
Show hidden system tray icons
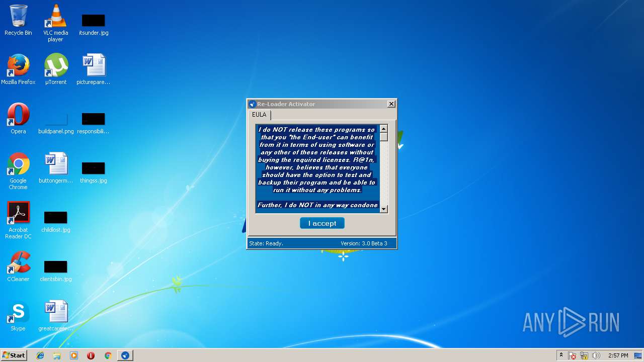pos(561,355)
